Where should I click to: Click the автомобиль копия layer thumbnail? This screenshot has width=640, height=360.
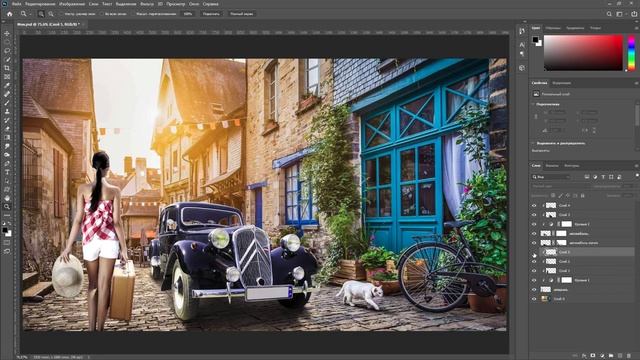[546, 243]
